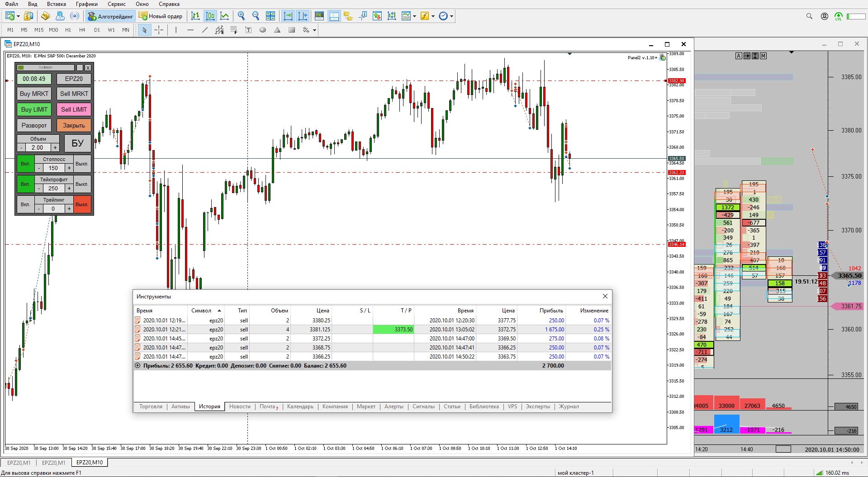Open search with the magnifier icon

(809, 16)
